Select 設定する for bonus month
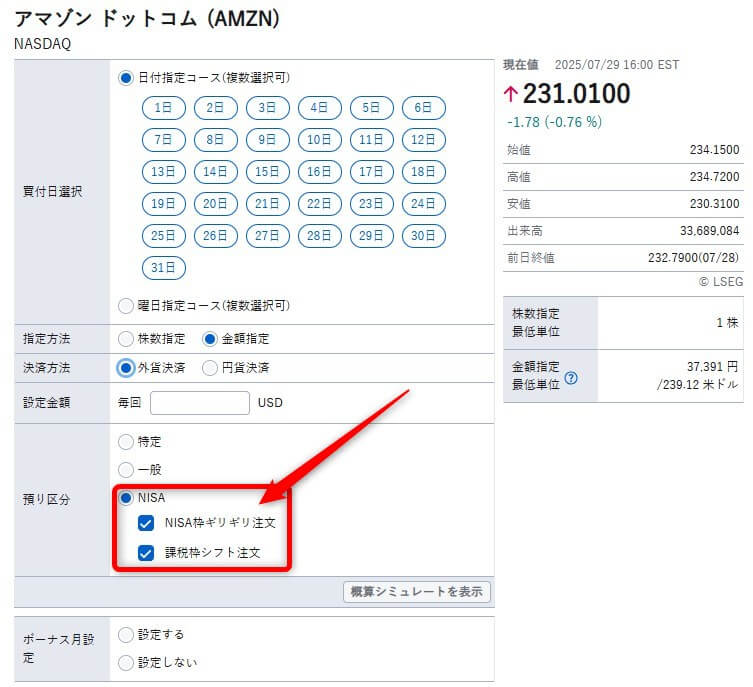The height and width of the screenshot is (687, 753). click(126, 635)
